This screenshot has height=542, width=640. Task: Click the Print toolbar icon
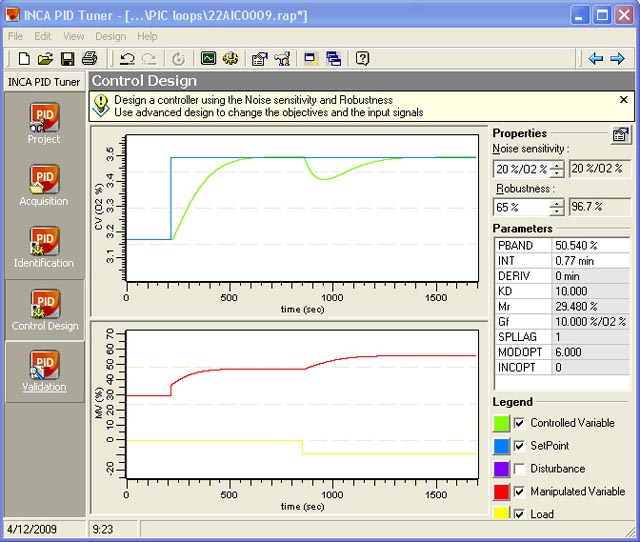89,59
